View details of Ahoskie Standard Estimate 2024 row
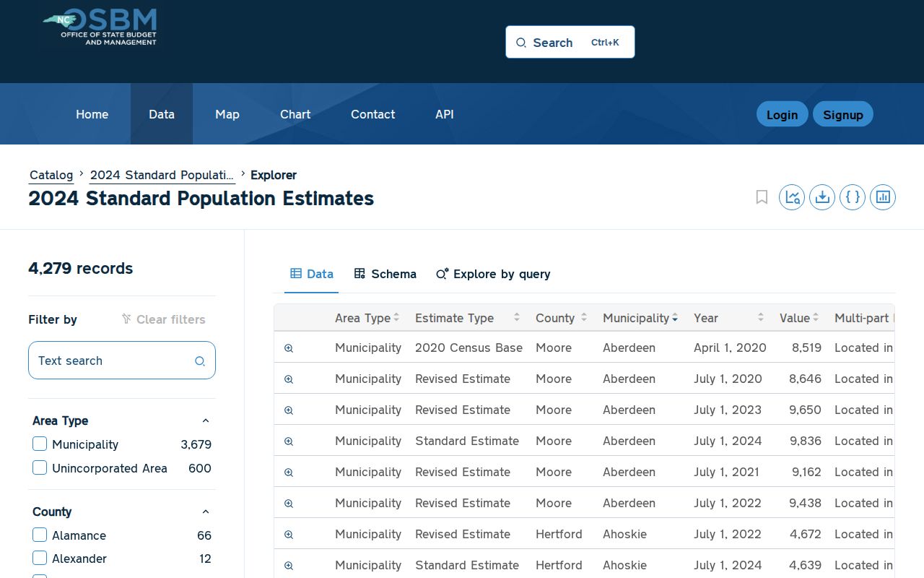This screenshot has width=924, height=578. point(289,566)
